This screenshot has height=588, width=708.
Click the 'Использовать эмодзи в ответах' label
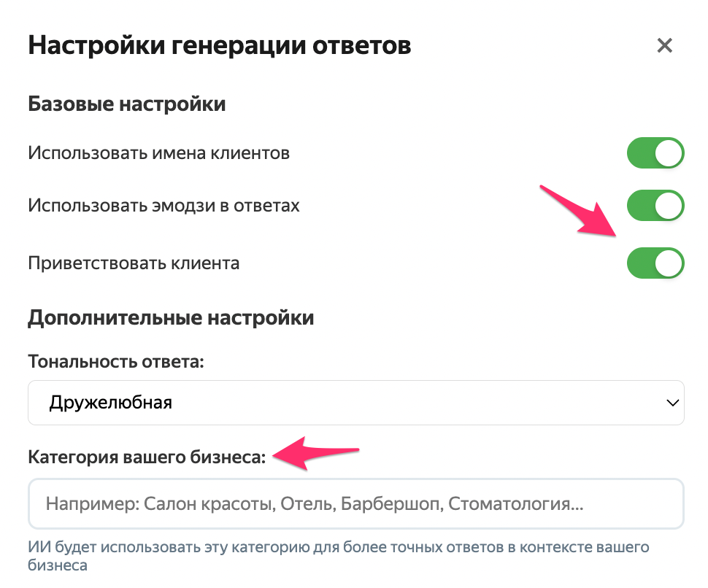[163, 206]
